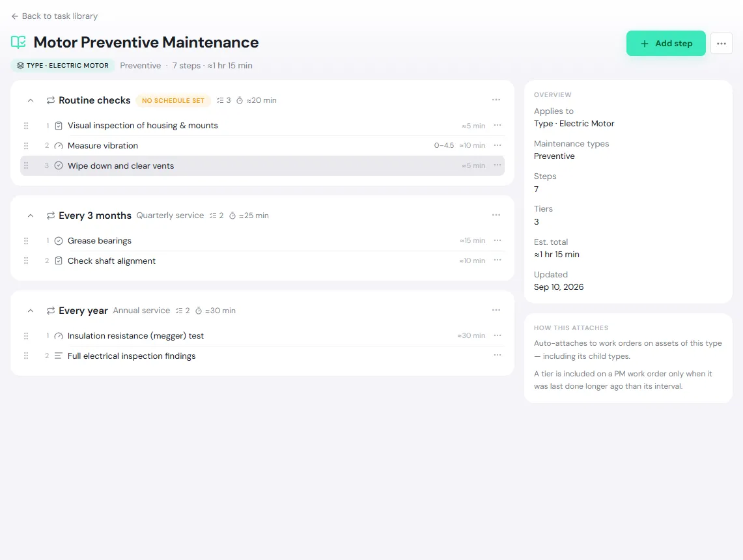Select the Measure vibration step
The image size is (743, 560).
point(262,145)
